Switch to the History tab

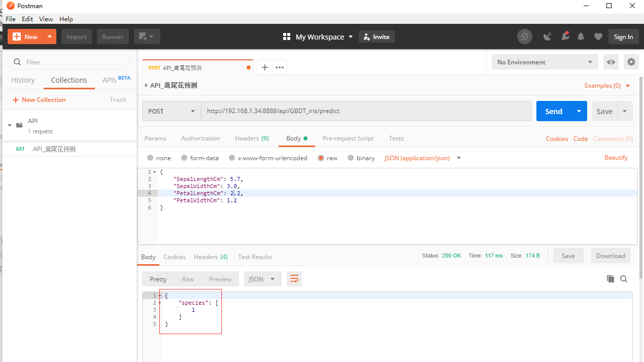23,80
